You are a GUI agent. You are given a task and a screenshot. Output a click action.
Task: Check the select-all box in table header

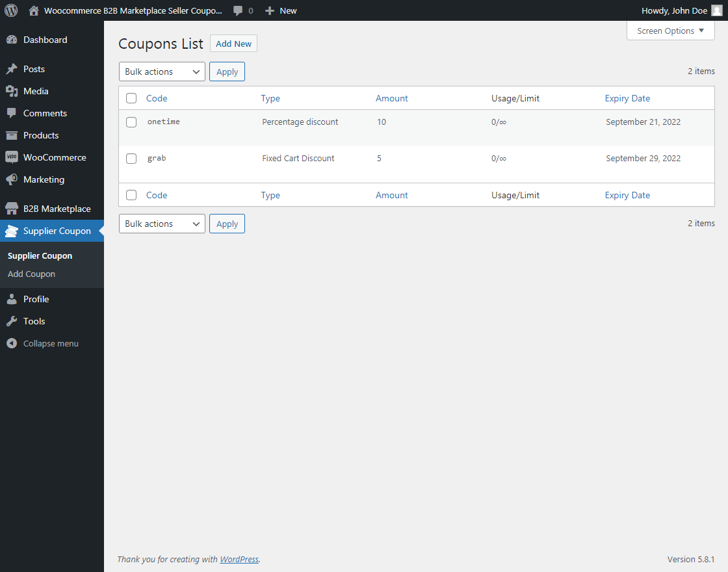[x=131, y=98]
